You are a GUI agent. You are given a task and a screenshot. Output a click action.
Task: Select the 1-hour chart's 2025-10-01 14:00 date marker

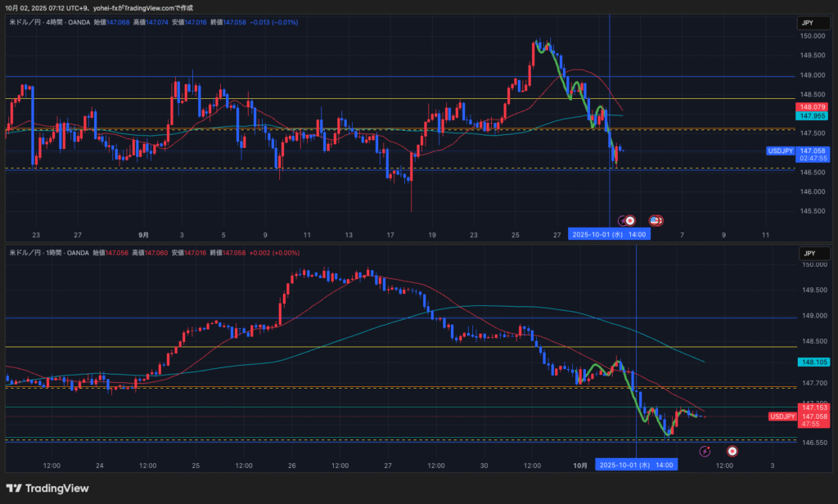(636, 465)
